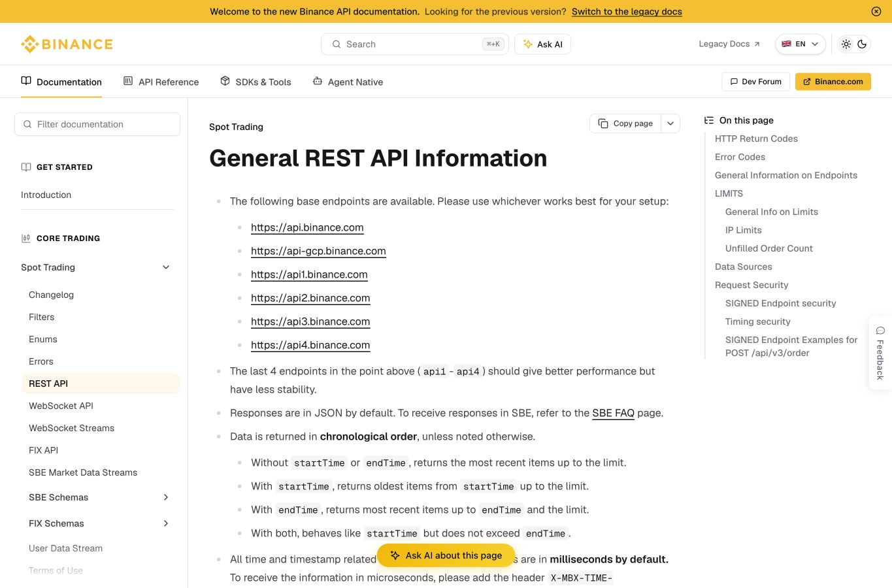Image resolution: width=892 pixels, height=588 pixels.
Task: Open the Documentation tab
Action: [61, 82]
